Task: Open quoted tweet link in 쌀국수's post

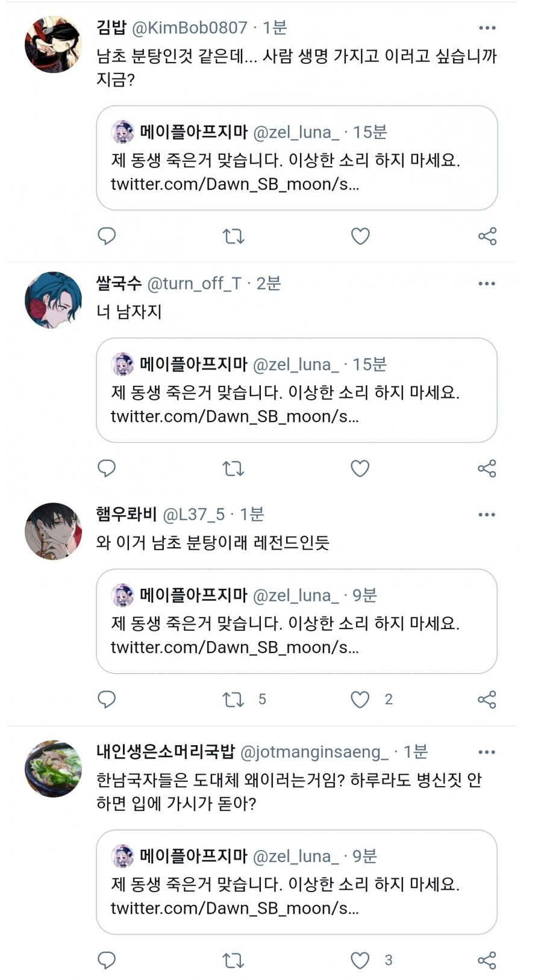Action: 234,417
